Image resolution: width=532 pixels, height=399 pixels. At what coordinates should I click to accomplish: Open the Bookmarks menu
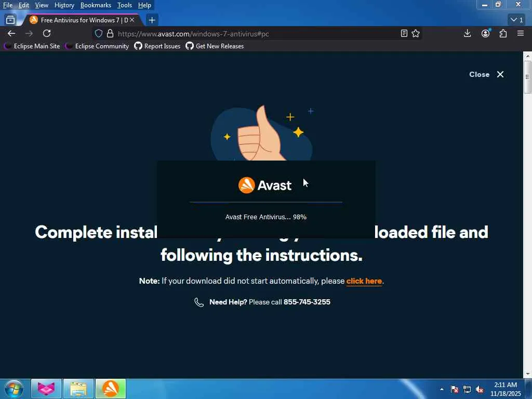(96, 5)
